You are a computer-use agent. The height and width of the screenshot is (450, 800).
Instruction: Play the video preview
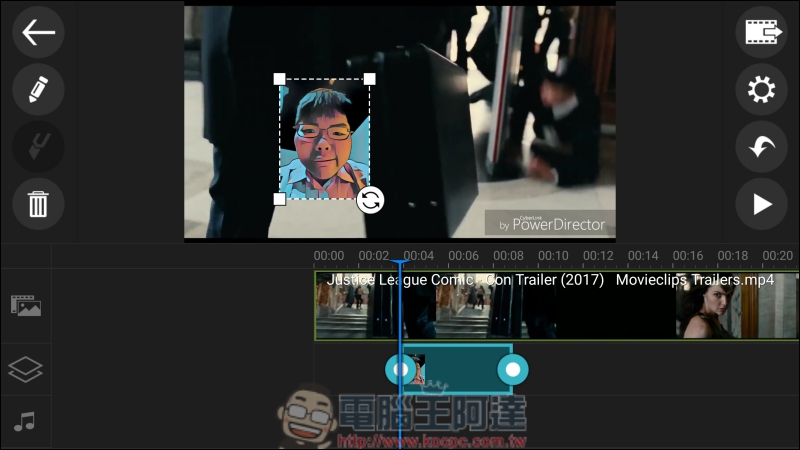pos(761,204)
